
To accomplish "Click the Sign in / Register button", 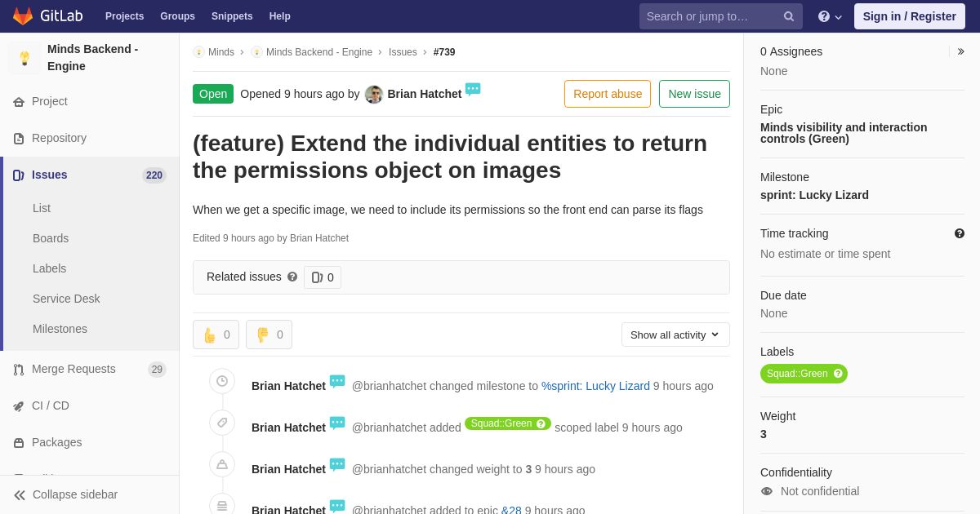I will tap(910, 16).
